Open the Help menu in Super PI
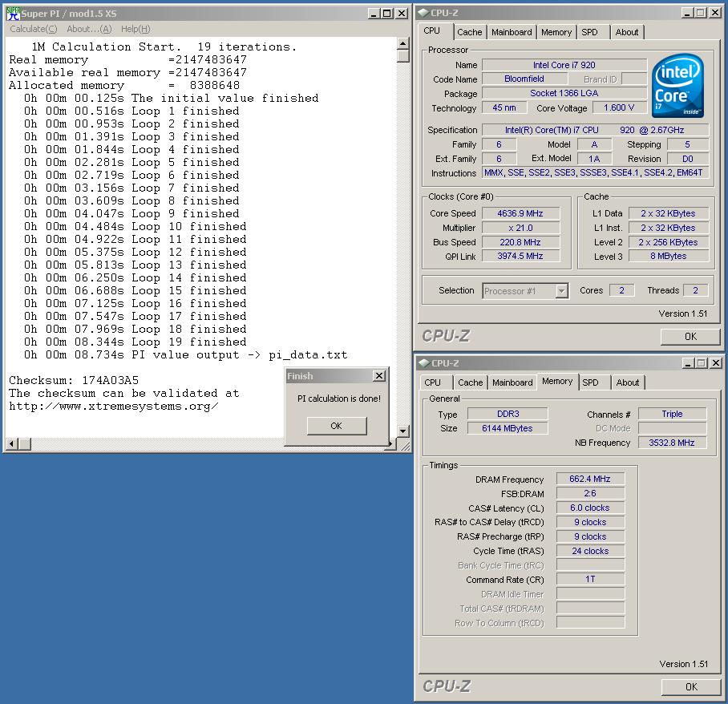 point(135,29)
